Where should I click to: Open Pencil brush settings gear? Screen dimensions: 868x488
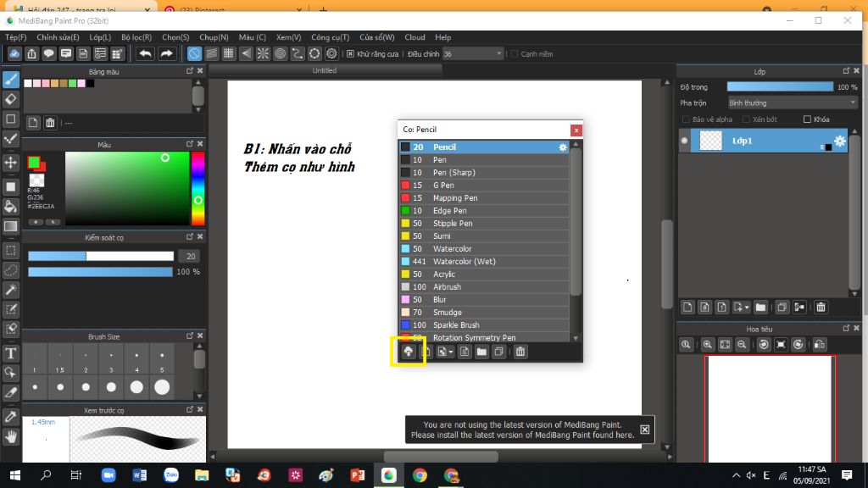coord(563,147)
